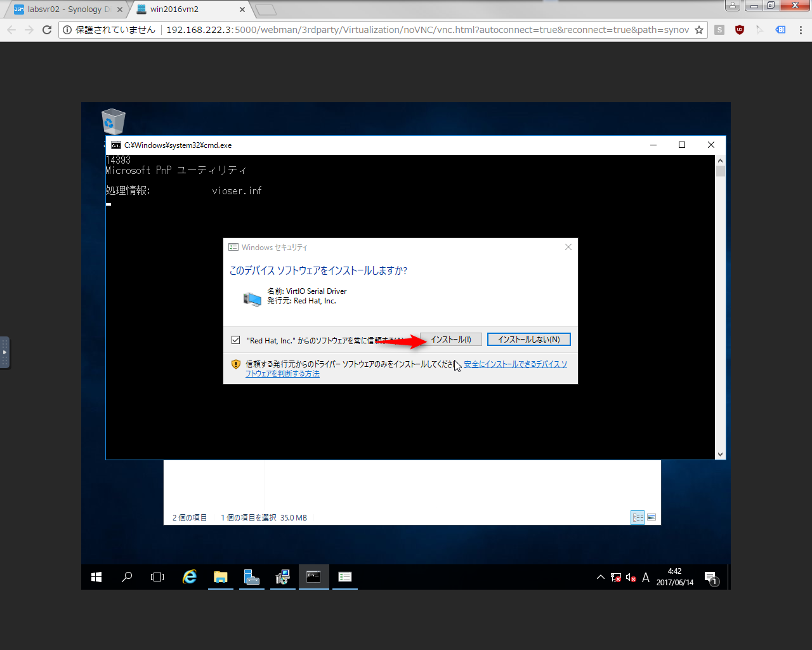Open the network status tray icon
Viewport: 812px width, 650px height.
(x=616, y=577)
